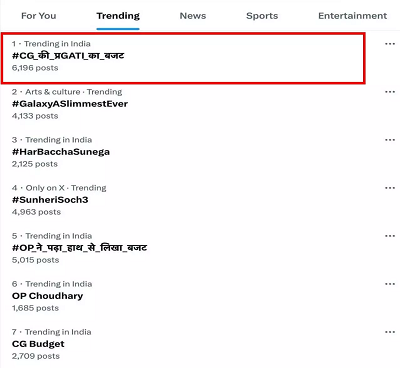Image resolution: width=400 pixels, height=368 pixels.
Task: Open the Sports tab
Action: 262,16
